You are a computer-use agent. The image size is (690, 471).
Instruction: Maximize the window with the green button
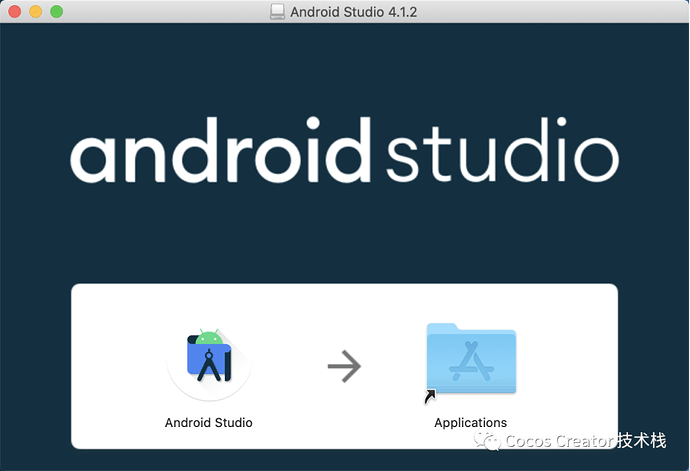coord(56,11)
